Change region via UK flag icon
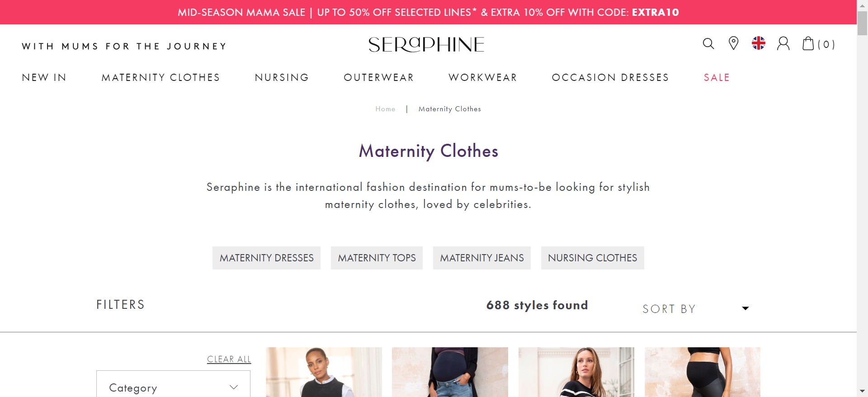The image size is (868, 397). click(x=758, y=43)
